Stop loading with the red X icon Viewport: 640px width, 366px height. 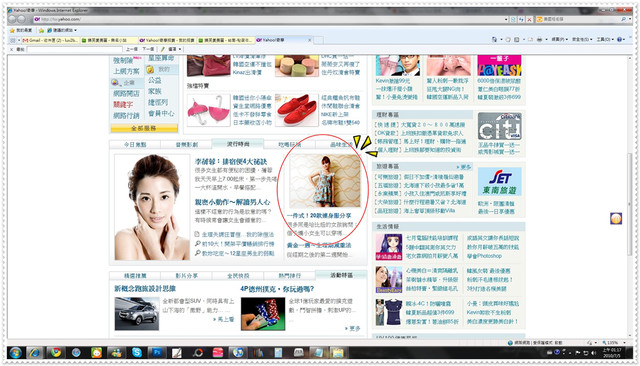click(x=529, y=19)
